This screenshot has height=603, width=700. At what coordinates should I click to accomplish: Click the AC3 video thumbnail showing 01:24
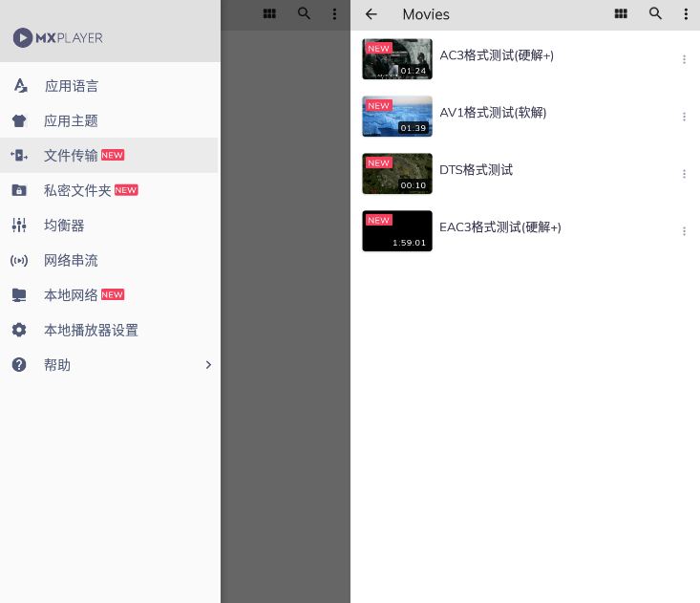pos(397,59)
